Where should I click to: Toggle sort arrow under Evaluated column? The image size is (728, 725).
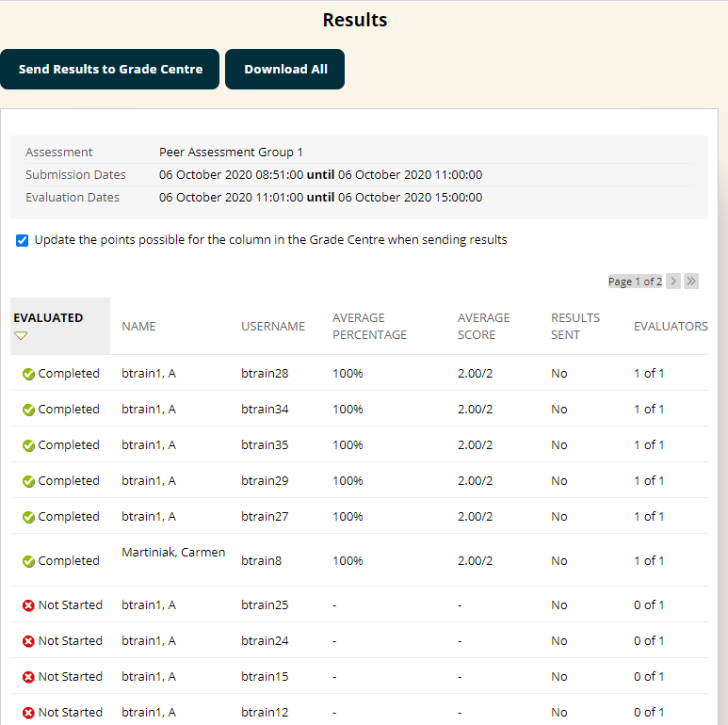[21, 336]
